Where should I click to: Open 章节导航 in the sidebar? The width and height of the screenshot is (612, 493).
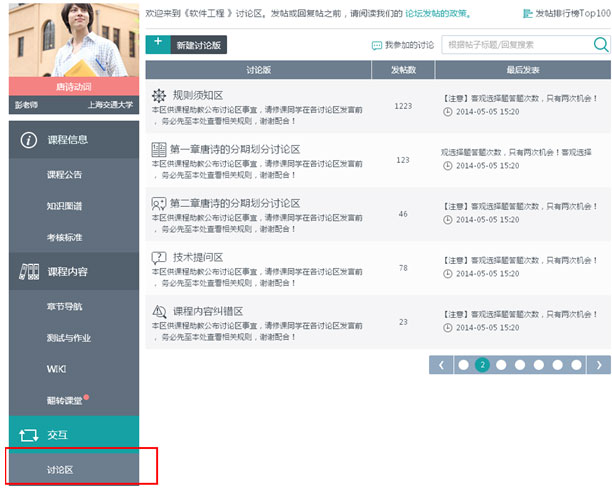64,307
